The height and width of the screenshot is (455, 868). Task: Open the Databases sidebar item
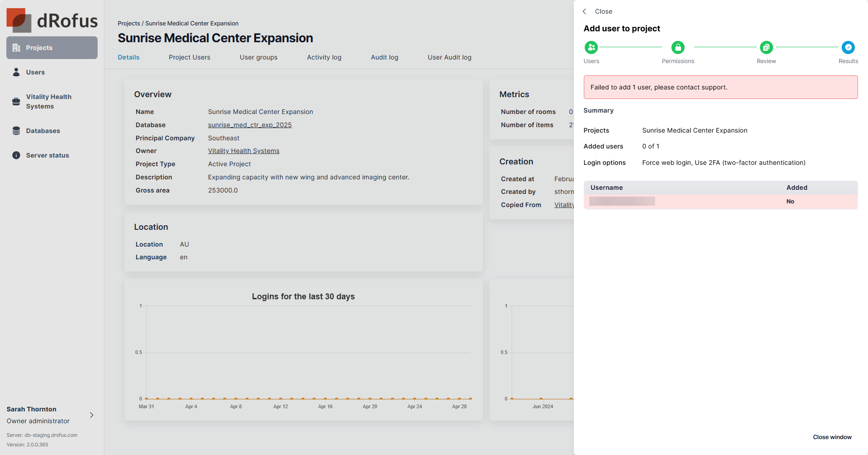(52, 131)
